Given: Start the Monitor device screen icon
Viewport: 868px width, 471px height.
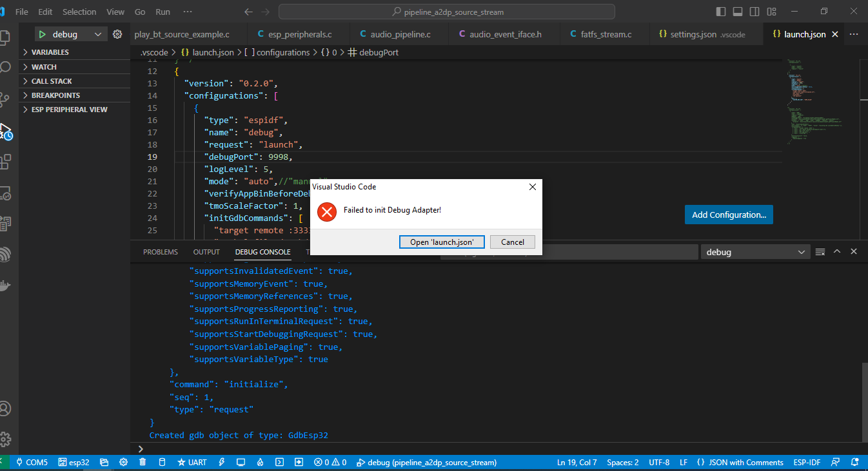Looking at the screenshot, I should pyautogui.click(x=241, y=463).
